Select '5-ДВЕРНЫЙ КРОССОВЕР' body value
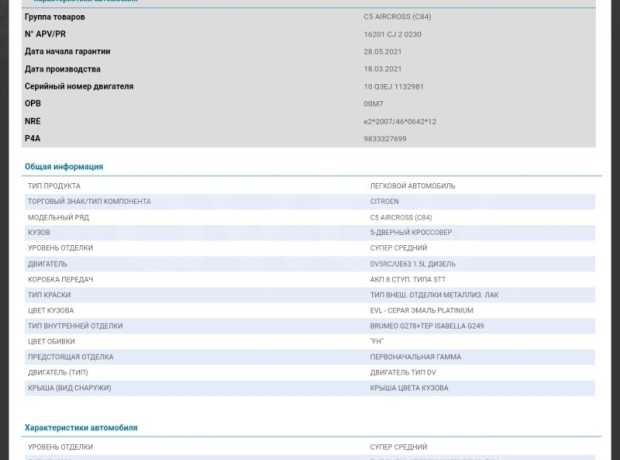Screen dimensions: 620x460 tap(411, 233)
